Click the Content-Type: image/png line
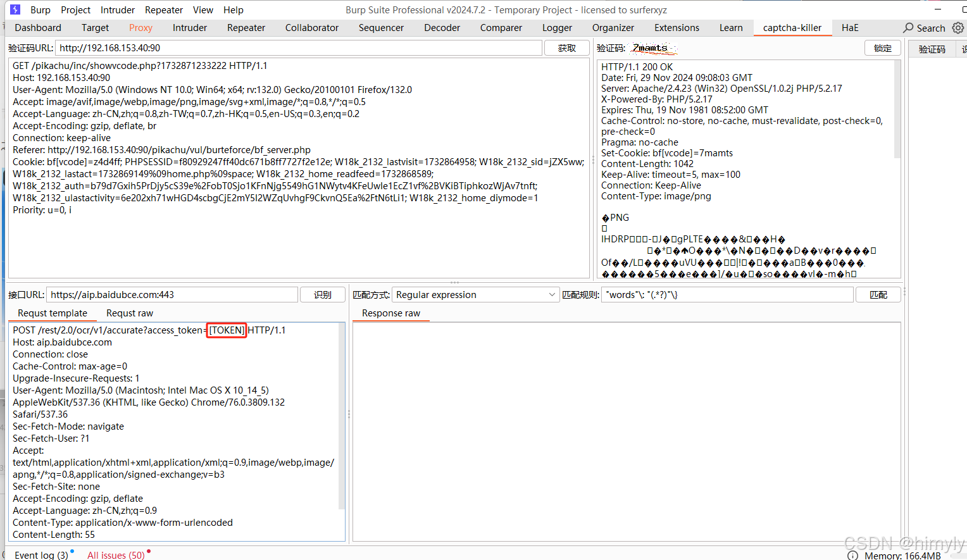967x560 pixels. (656, 196)
